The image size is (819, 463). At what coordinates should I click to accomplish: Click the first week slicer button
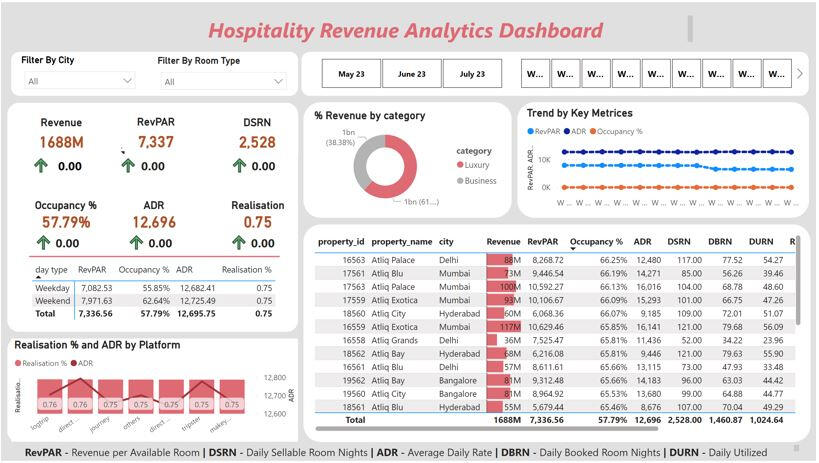(x=535, y=74)
